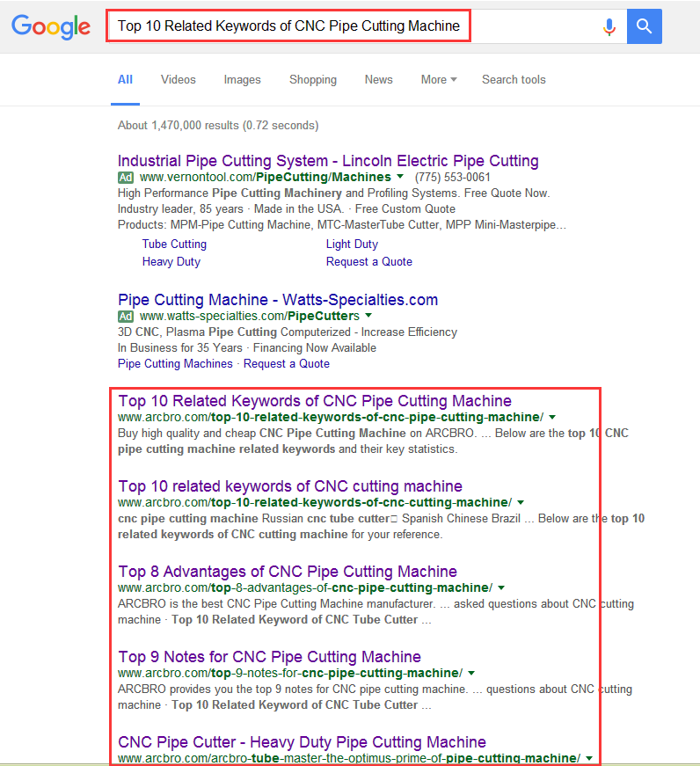The height and width of the screenshot is (766, 700).
Task: Open Top 9 Notes for CNC Pipe result
Action: 269,657
